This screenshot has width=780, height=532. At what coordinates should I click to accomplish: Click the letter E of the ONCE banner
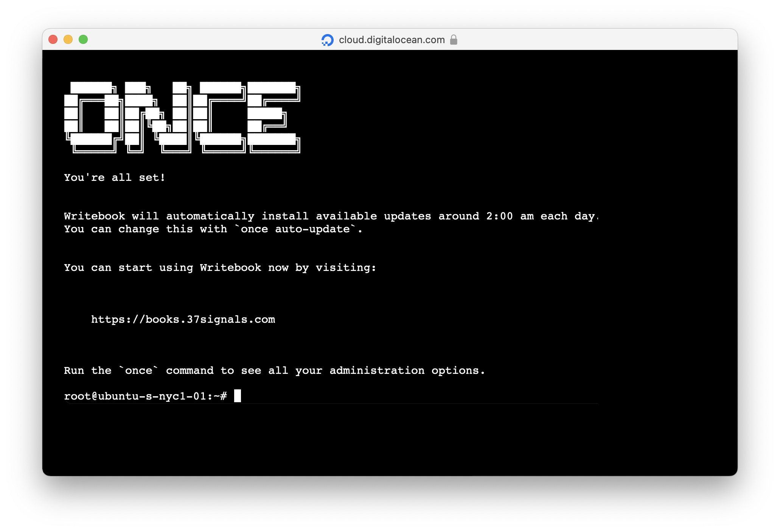tap(273, 117)
